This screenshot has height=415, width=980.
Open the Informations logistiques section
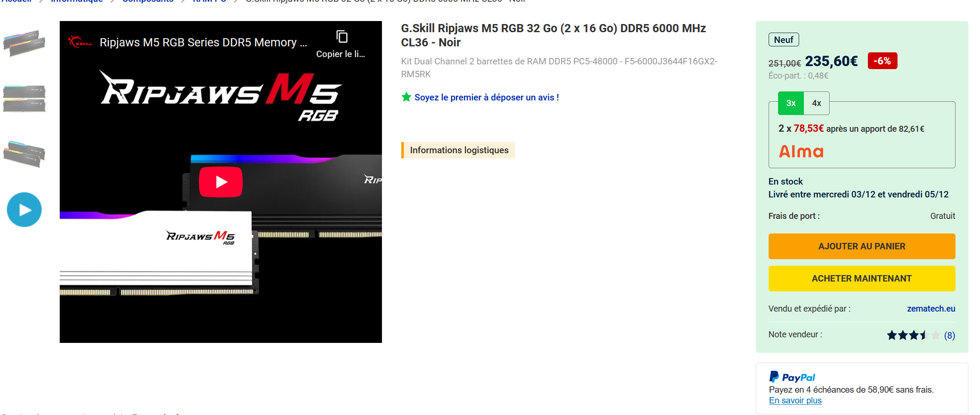point(458,150)
